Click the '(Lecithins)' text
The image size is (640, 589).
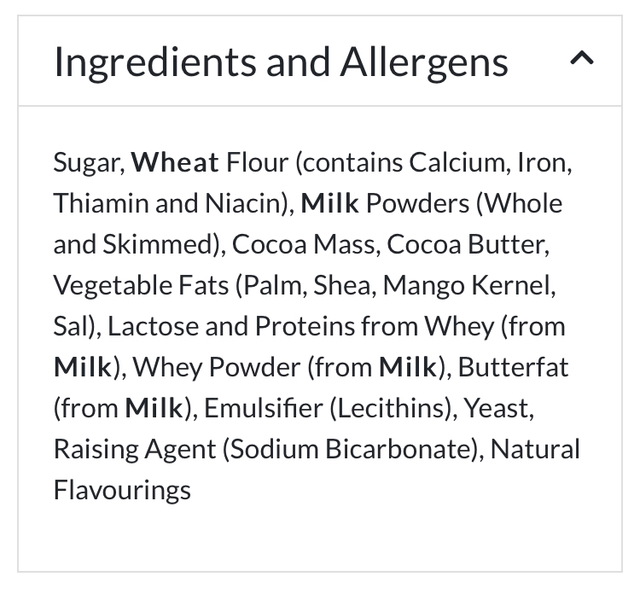click(384, 408)
